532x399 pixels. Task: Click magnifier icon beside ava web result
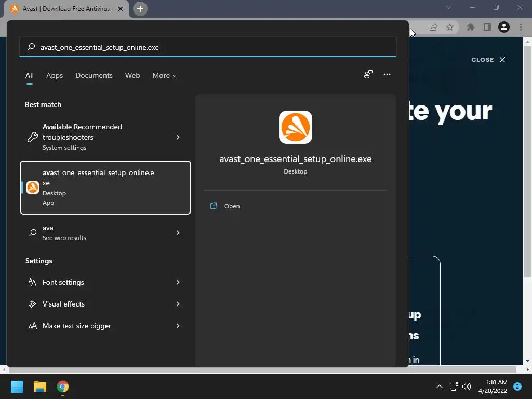click(x=33, y=233)
